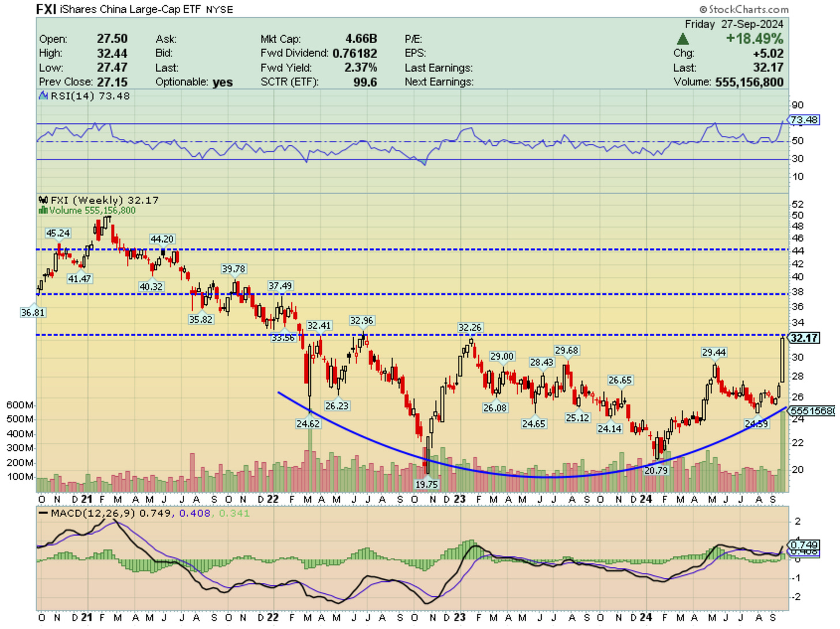Click the RSI(14) legend line icon

click(43, 96)
